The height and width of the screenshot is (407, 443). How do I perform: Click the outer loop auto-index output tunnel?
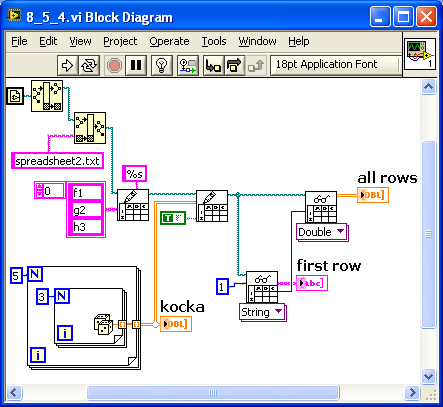pyautogui.click(x=136, y=324)
